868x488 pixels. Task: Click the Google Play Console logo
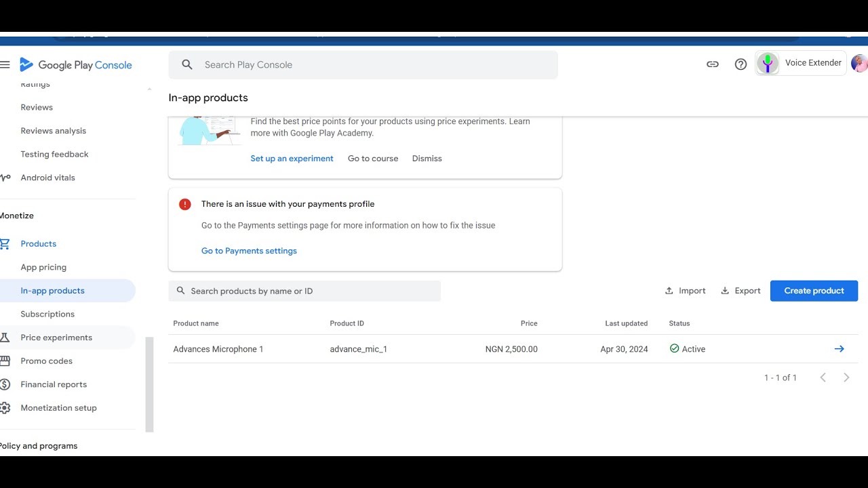click(x=76, y=65)
